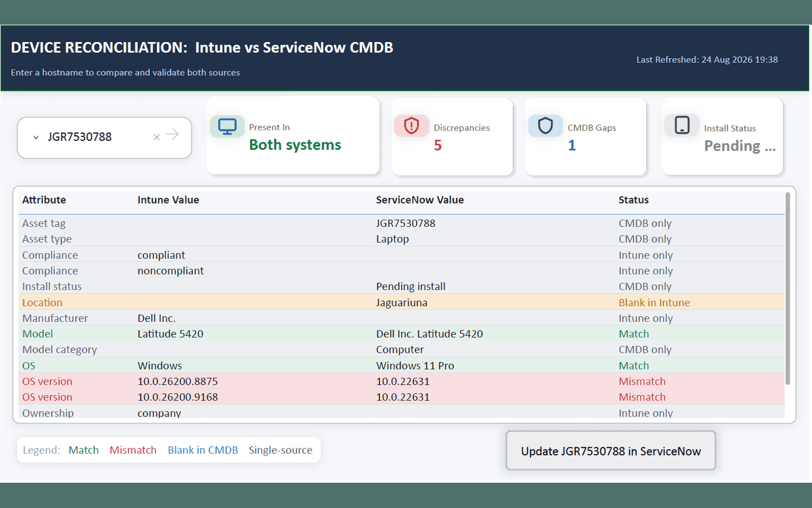Click the Pending ... install status value
Image resolution: width=812 pixels, height=508 pixels.
point(740,146)
